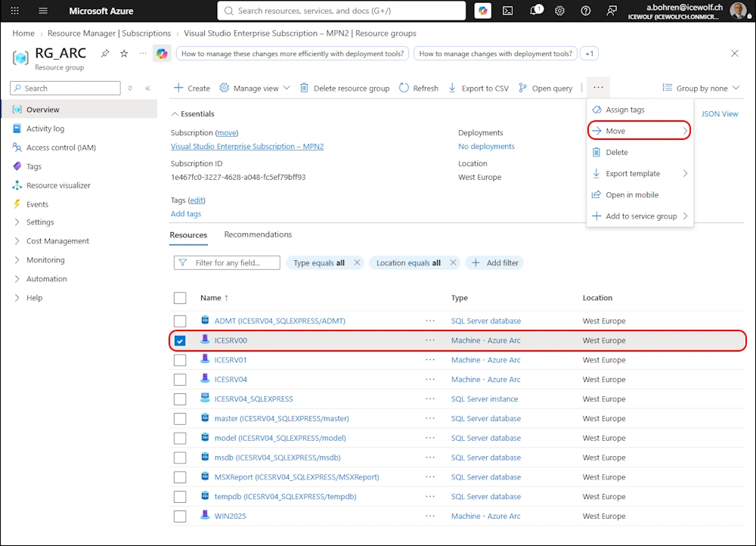Open Activity log in left menu

tap(45, 129)
